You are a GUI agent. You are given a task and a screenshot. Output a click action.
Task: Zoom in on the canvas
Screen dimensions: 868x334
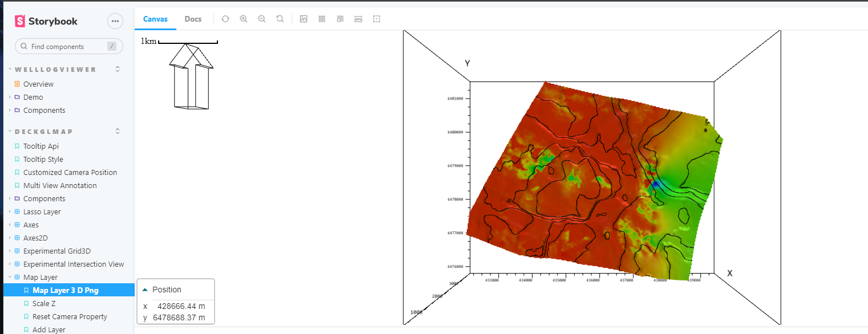[x=243, y=18]
